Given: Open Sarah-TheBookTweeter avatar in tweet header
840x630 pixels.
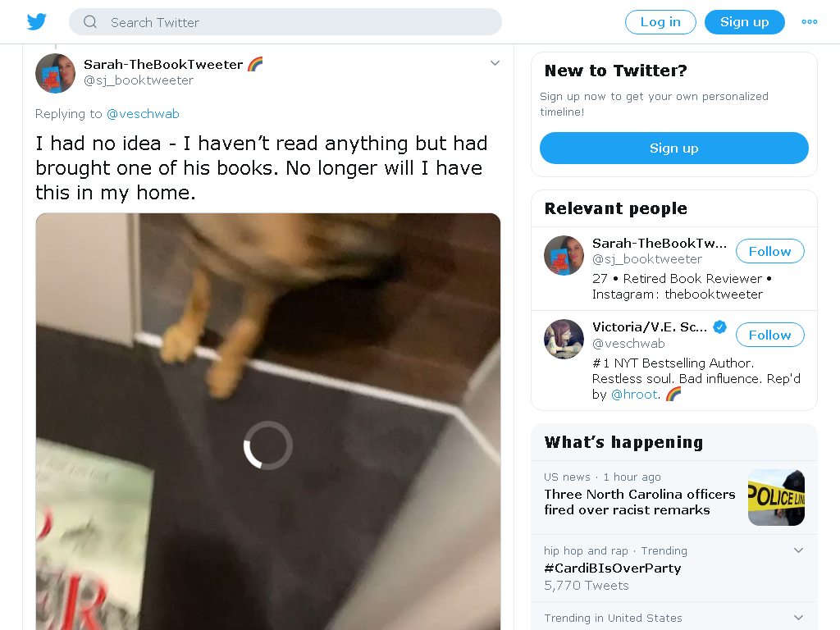Looking at the screenshot, I should click(x=55, y=73).
